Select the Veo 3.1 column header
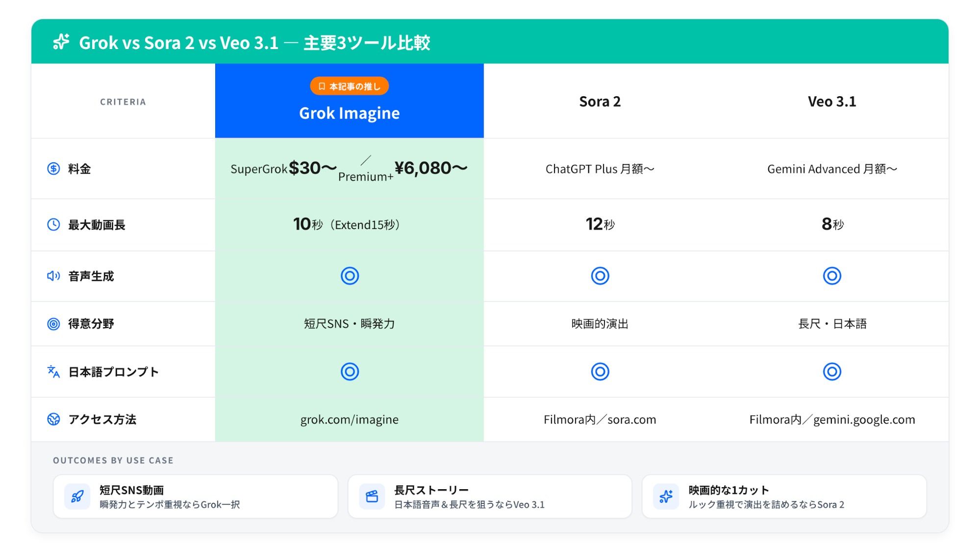Screen dimensions: 980x552 coord(832,102)
